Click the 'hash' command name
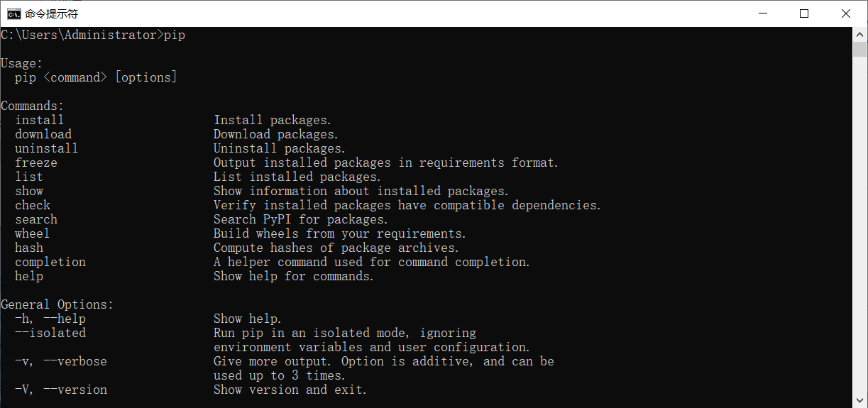The height and width of the screenshot is (408, 868). click(29, 248)
